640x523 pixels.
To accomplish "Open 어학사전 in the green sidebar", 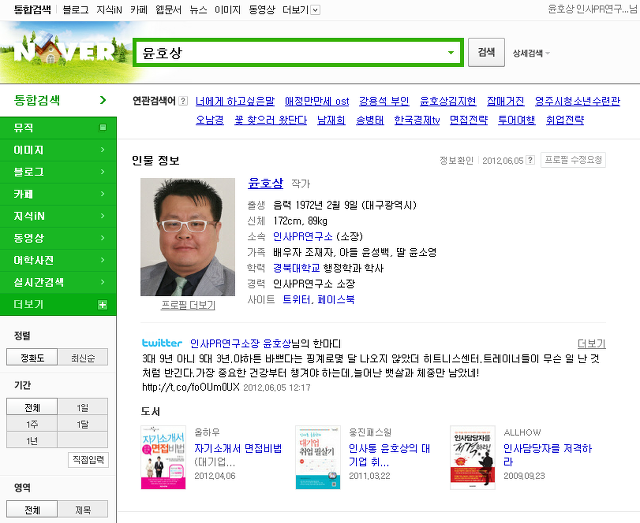I will (x=58, y=260).
